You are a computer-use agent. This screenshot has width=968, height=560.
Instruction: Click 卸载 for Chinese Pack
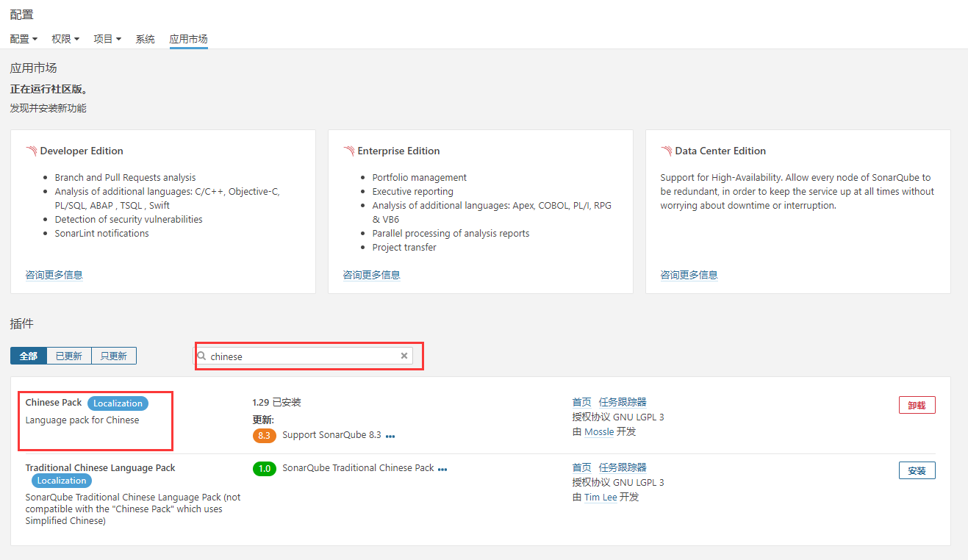917,405
